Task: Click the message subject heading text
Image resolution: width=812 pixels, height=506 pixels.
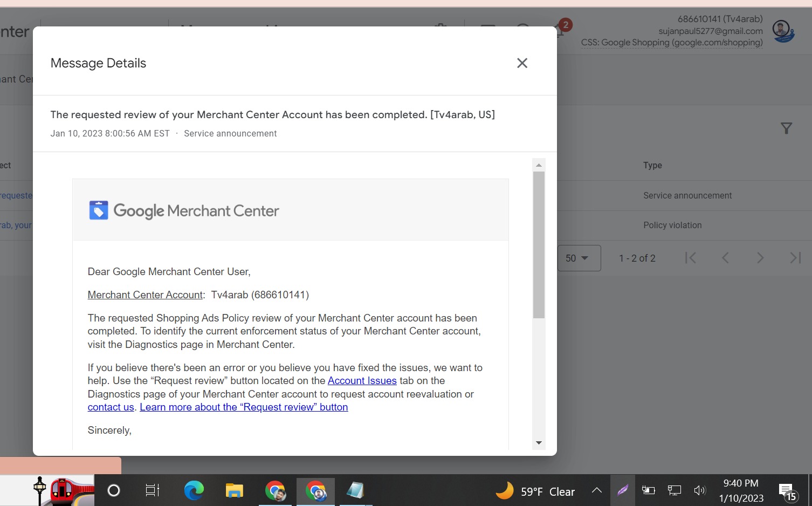Action: pos(273,115)
